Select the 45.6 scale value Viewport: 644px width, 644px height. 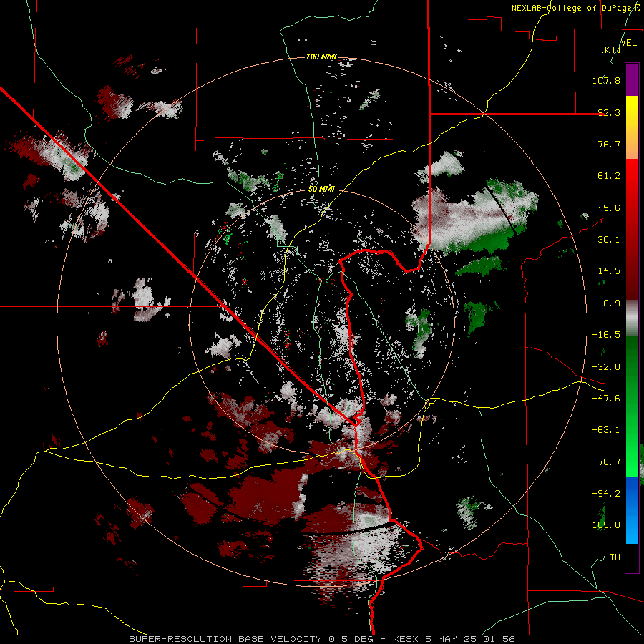(x=609, y=208)
